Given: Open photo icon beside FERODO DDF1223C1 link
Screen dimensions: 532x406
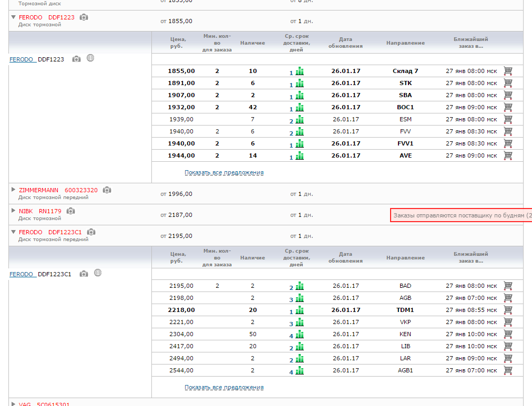Looking at the screenshot, I should pyautogui.click(x=84, y=274).
